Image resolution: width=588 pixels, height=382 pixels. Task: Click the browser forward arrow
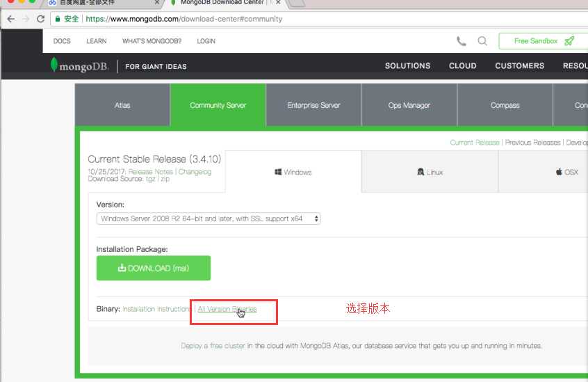click(x=26, y=19)
